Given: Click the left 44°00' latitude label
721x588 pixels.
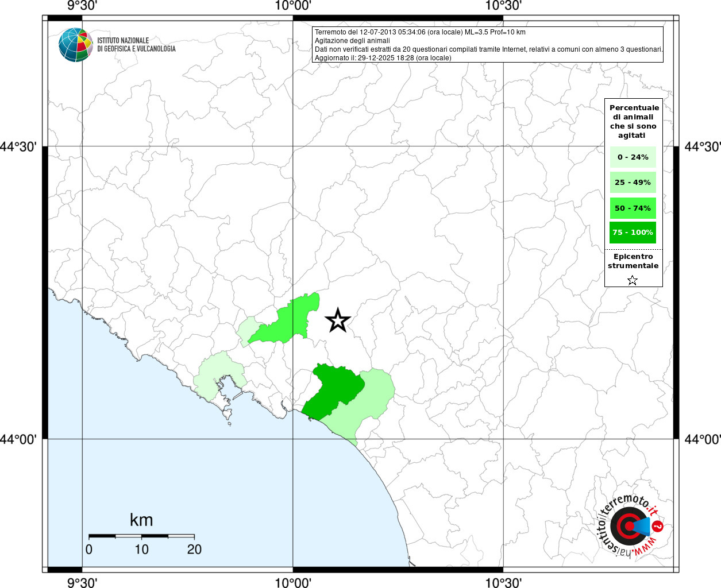Looking at the screenshot, I should tap(18, 439).
